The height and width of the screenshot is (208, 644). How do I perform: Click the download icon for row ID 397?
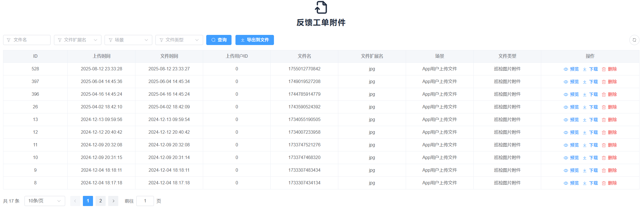[x=585, y=82]
